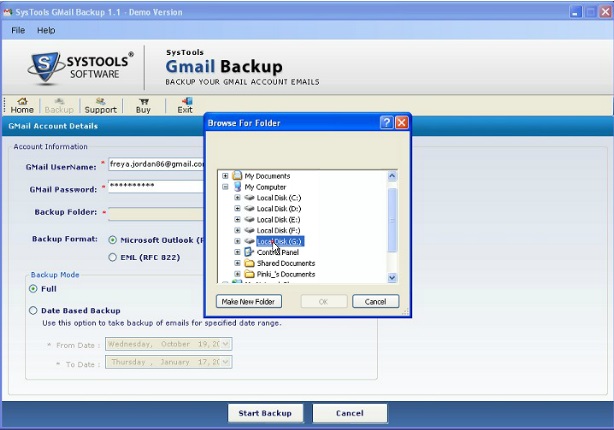Screen dimensions: 614x430
Task: Select My Documents in folder tree
Action: coord(267,176)
